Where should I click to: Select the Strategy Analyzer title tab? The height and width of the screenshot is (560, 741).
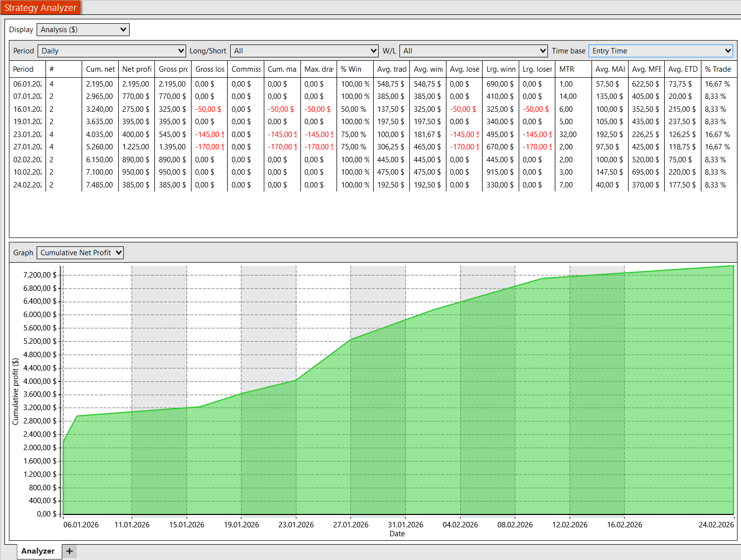[41, 7]
